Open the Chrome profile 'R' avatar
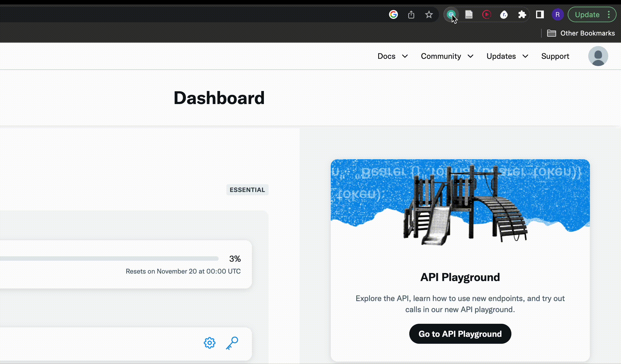Screen dimensions: 621x364 557,14
